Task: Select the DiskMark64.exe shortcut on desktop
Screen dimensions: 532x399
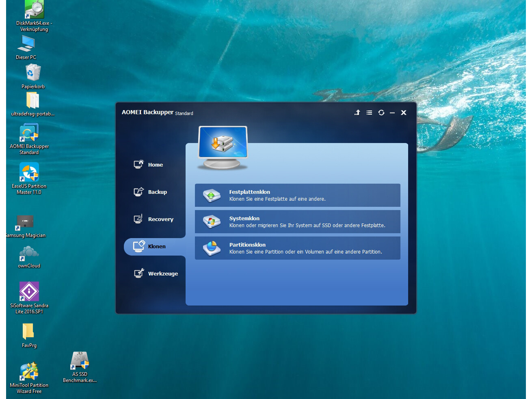Action: 34,16
